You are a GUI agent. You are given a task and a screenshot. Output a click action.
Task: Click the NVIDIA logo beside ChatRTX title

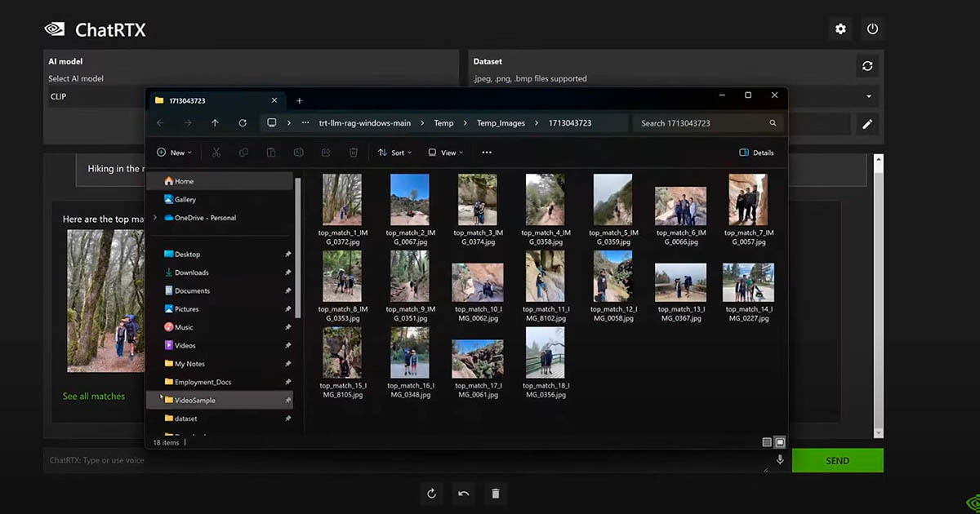[x=55, y=29]
